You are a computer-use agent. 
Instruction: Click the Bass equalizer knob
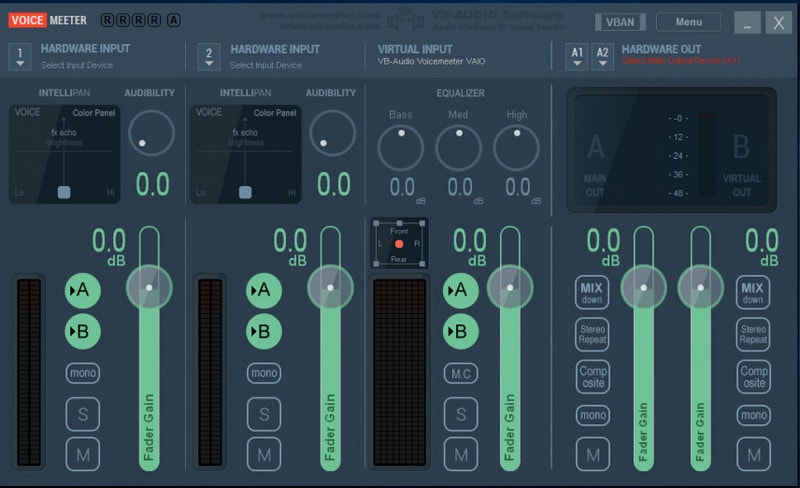pyautogui.click(x=401, y=148)
